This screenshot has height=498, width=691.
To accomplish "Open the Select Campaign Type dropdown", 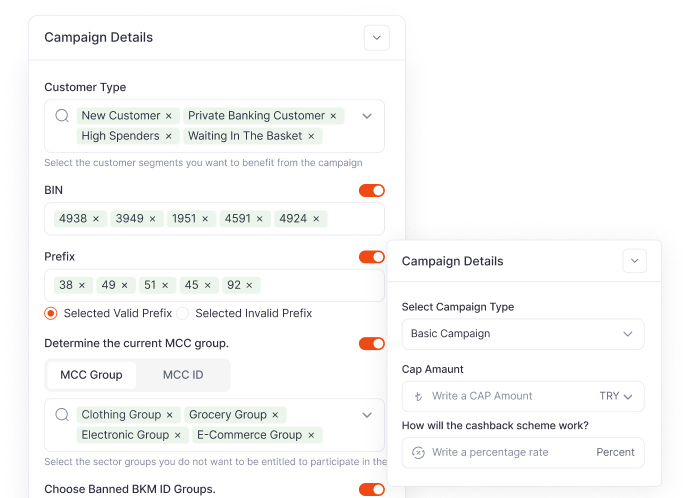I will [x=522, y=334].
